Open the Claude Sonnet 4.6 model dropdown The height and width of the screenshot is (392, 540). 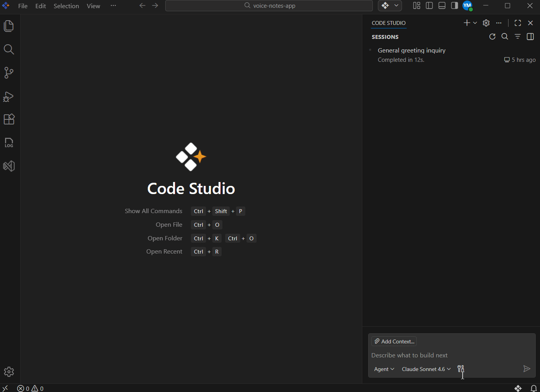pos(426,369)
